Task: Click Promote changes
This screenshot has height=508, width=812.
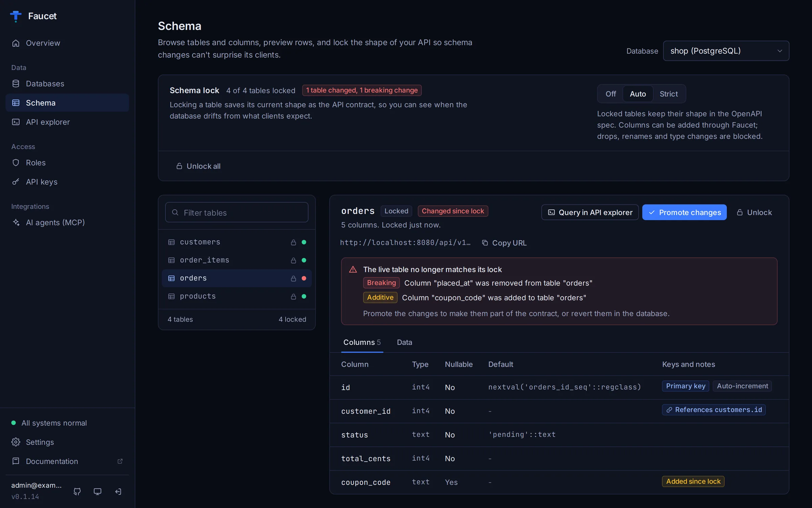Action: [684, 212]
